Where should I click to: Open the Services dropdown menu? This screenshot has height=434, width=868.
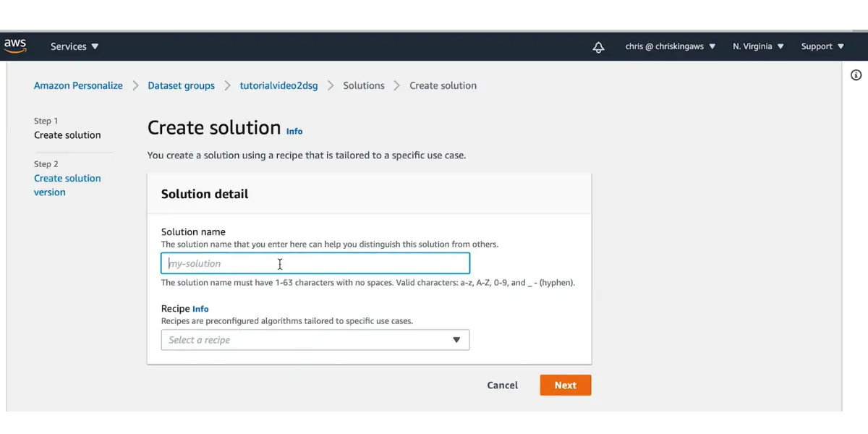click(x=75, y=46)
